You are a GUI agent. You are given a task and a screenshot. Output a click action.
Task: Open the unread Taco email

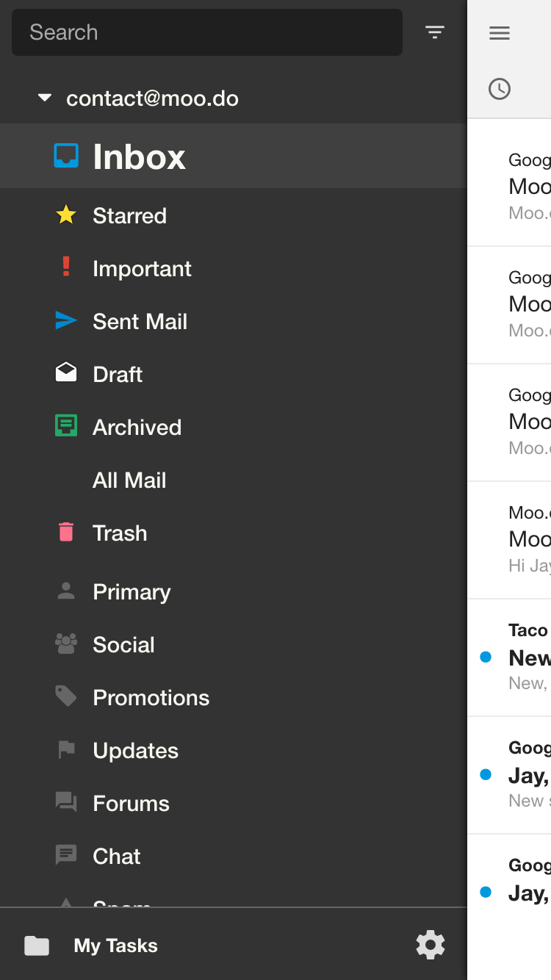point(510,657)
